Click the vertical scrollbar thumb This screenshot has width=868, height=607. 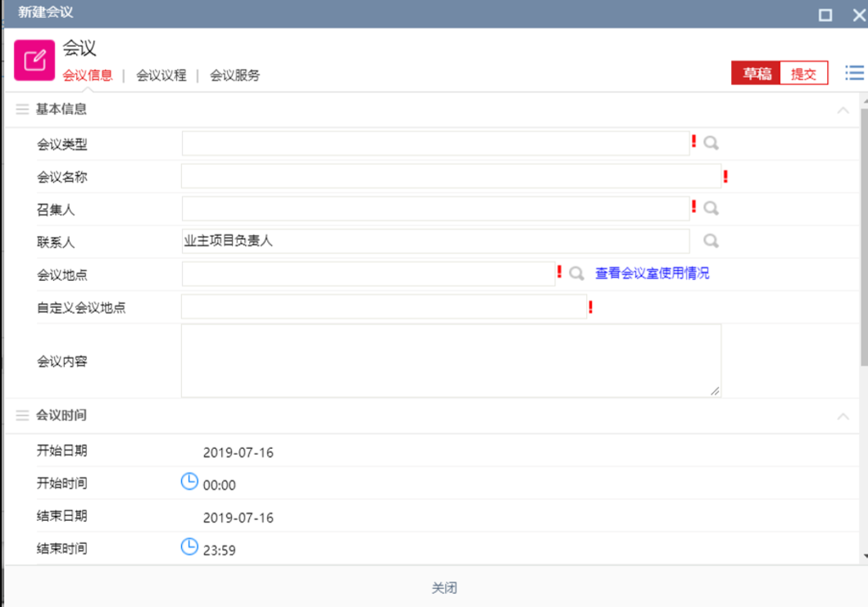point(864,237)
